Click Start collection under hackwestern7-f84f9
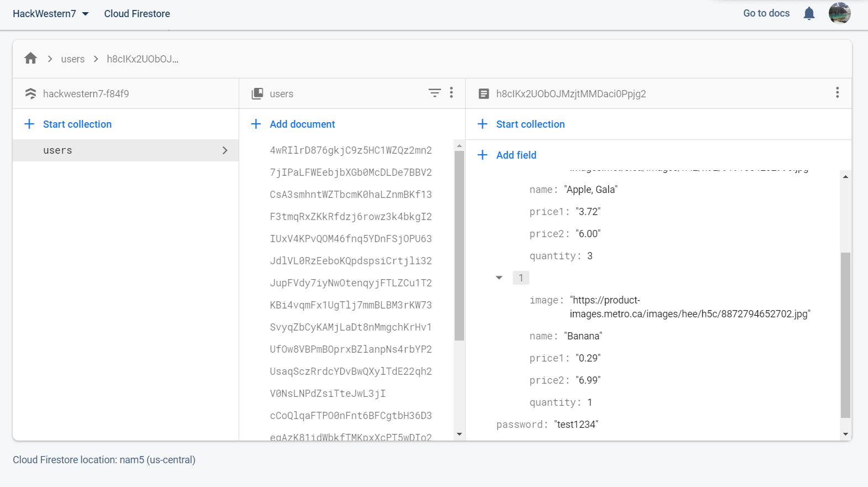This screenshot has width=868, height=487. (77, 124)
